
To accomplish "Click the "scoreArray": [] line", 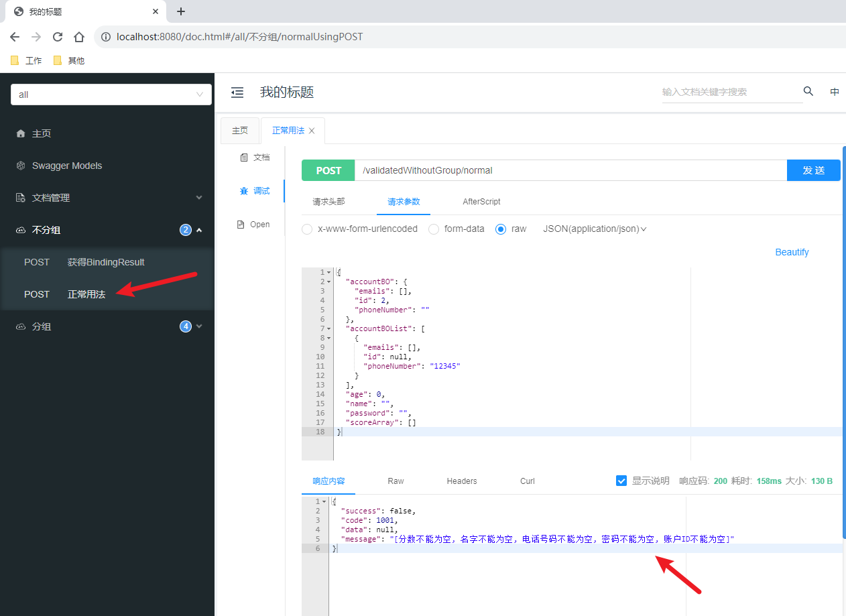I will (381, 422).
